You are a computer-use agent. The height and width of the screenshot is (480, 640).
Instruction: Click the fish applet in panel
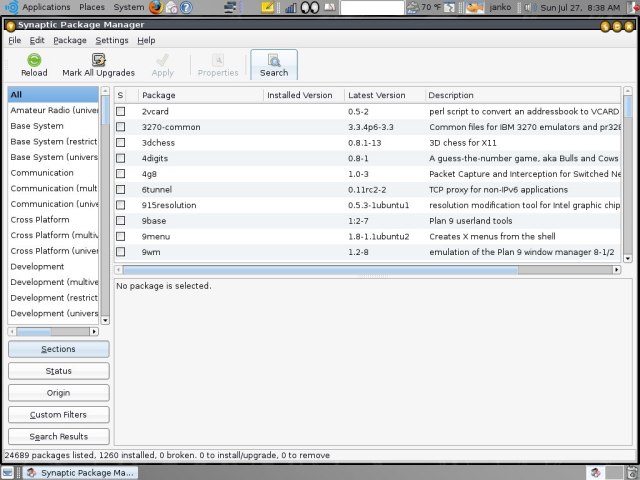(475, 7)
